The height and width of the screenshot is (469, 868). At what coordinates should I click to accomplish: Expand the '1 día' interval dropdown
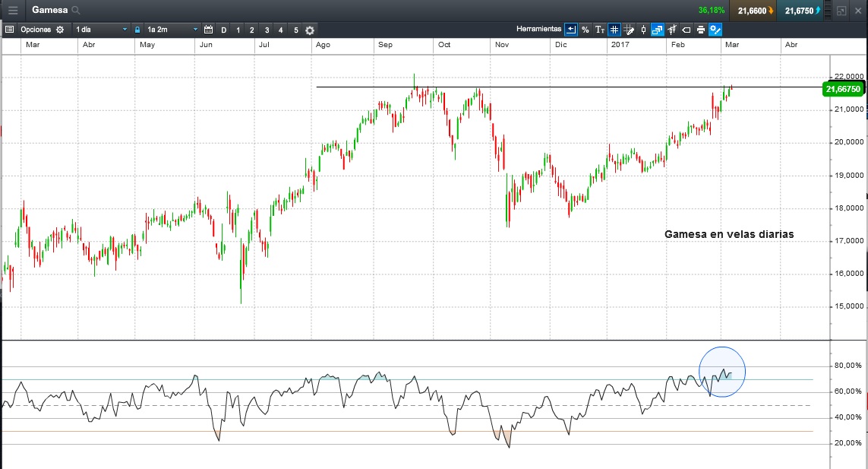click(x=101, y=30)
